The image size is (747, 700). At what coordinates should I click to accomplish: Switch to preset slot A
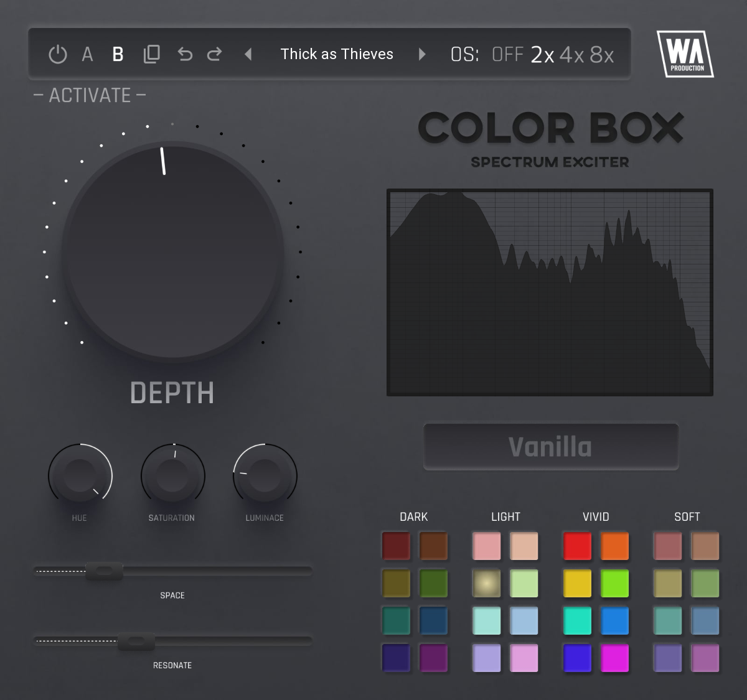(87, 54)
